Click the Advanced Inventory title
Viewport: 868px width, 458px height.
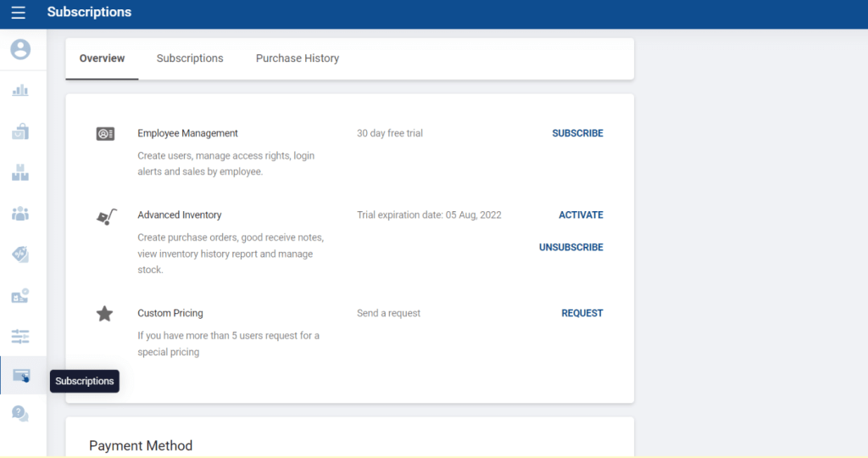point(180,215)
